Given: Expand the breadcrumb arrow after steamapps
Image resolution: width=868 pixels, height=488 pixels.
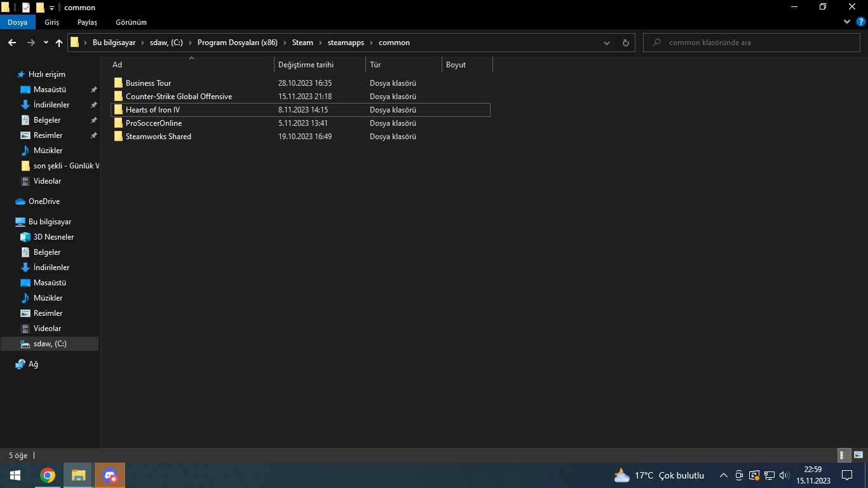Looking at the screenshot, I should coord(371,43).
